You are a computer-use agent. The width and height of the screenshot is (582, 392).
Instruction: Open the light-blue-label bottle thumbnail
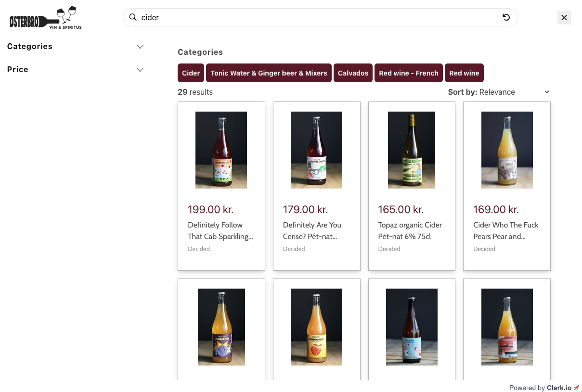[412, 327]
